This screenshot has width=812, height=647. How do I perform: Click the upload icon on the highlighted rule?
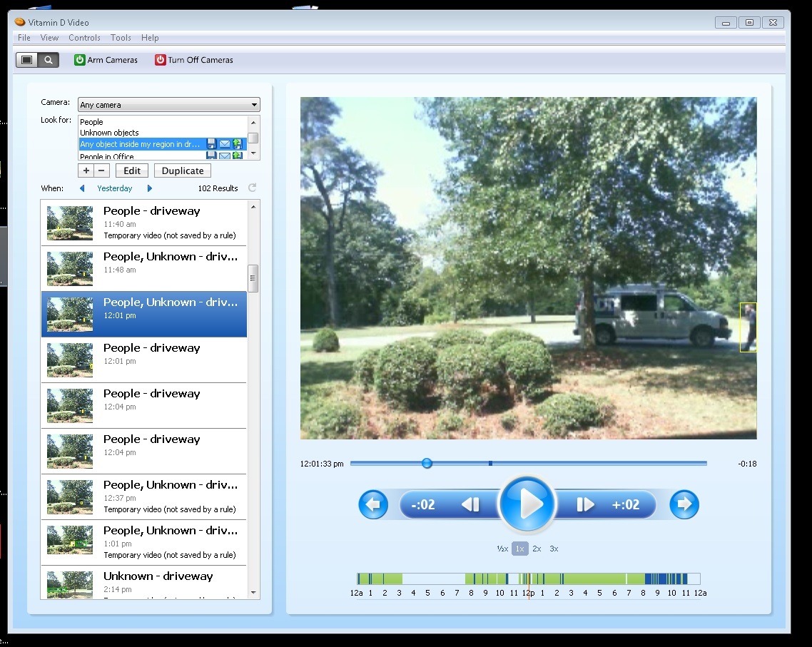(238, 143)
